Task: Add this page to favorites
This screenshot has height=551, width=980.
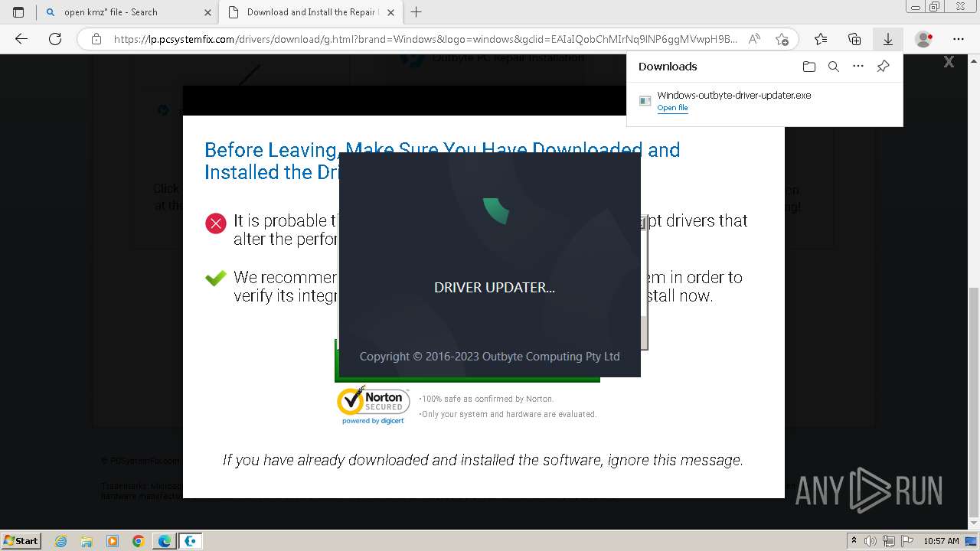Action: (x=781, y=39)
